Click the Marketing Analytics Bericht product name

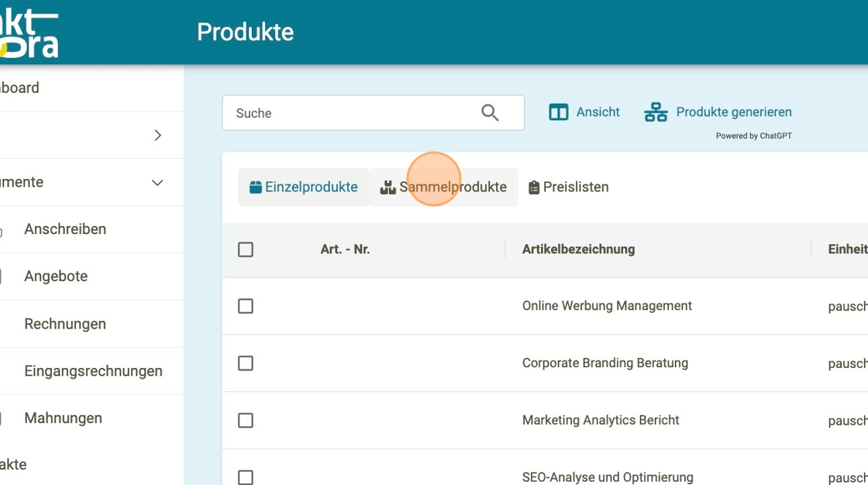pyautogui.click(x=601, y=420)
